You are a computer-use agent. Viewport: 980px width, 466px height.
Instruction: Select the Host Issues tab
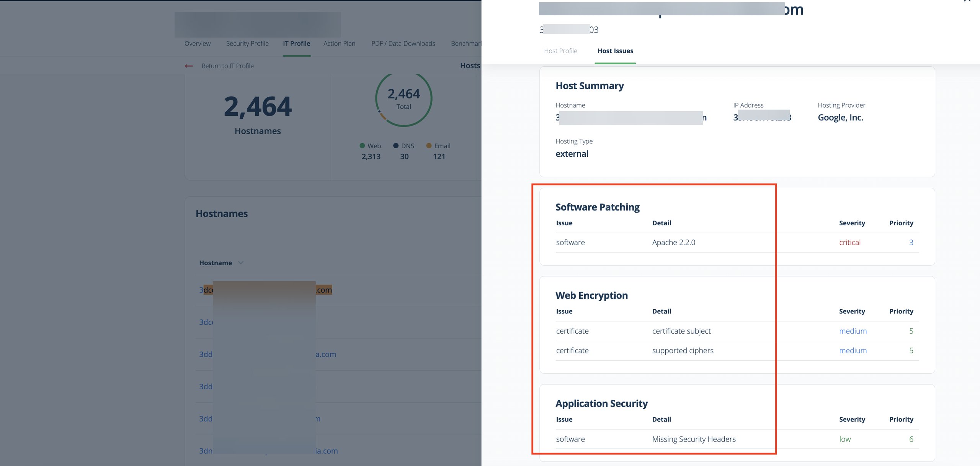click(615, 51)
